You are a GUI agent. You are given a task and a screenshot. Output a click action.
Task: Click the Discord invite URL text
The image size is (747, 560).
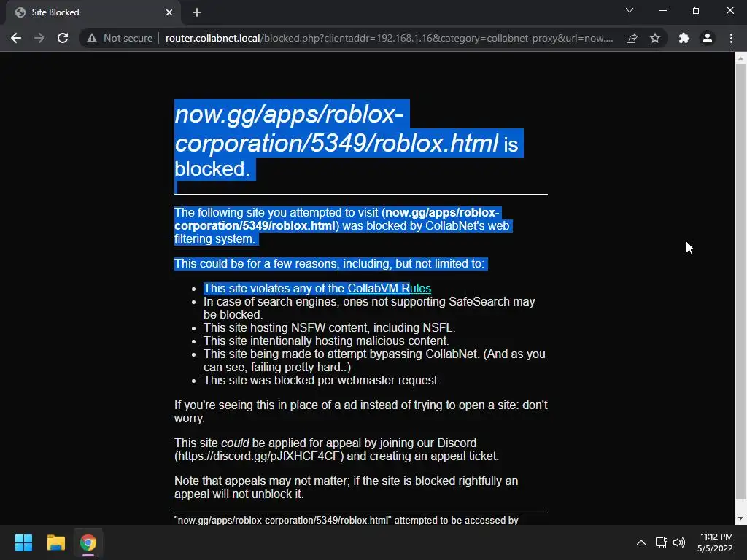pyautogui.click(x=259, y=456)
